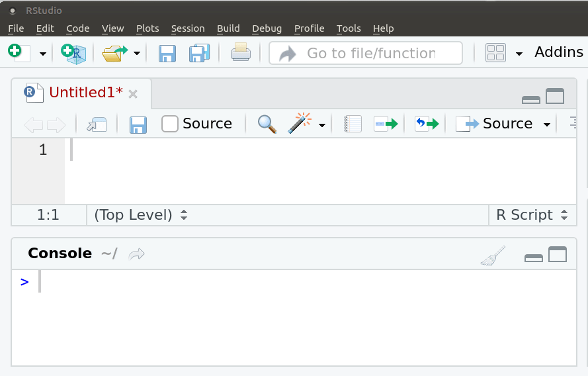Screen dimensions: 588x376
Task: Click the Compile report notebook icon
Action: click(x=353, y=124)
